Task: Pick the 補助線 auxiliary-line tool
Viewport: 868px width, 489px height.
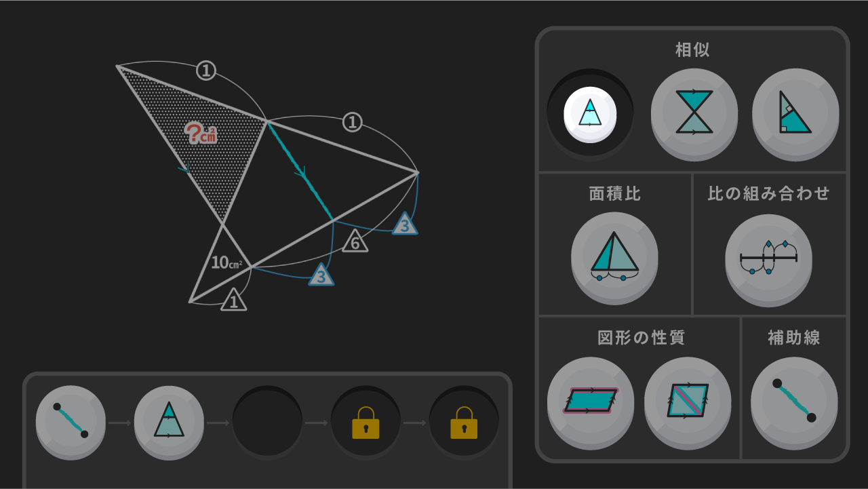Action: click(x=794, y=402)
